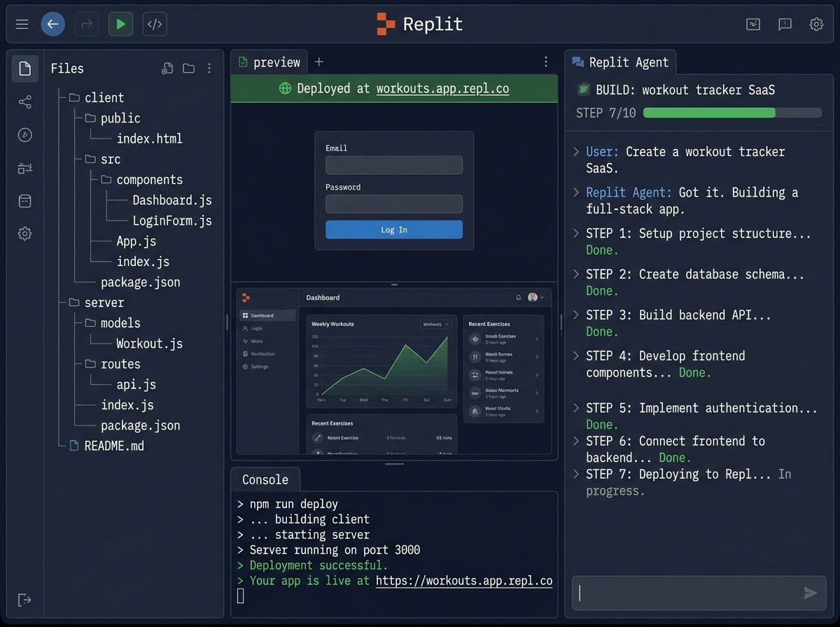Open the storage box sidebar icon
This screenshot has width=840, height=627.
[25, 201]
